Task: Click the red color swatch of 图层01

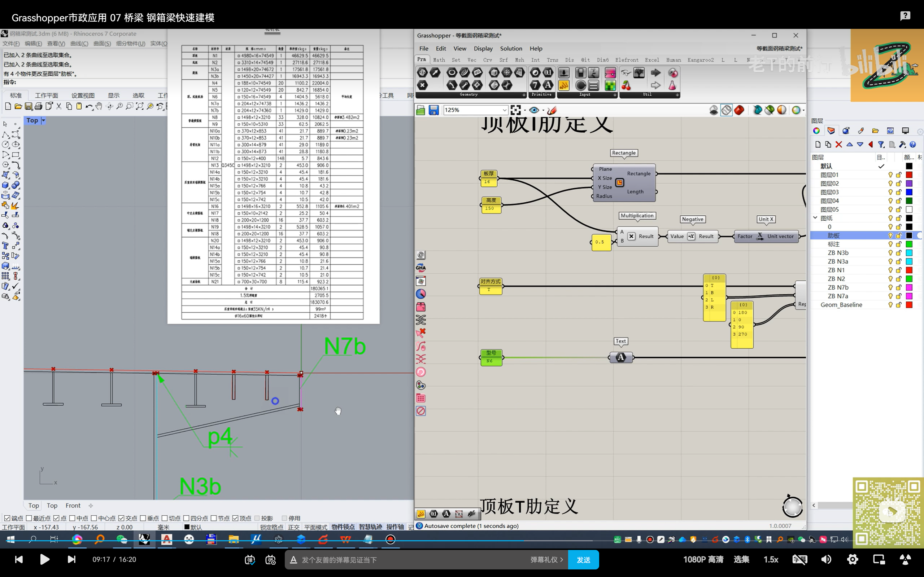Action: pos(909,175)
